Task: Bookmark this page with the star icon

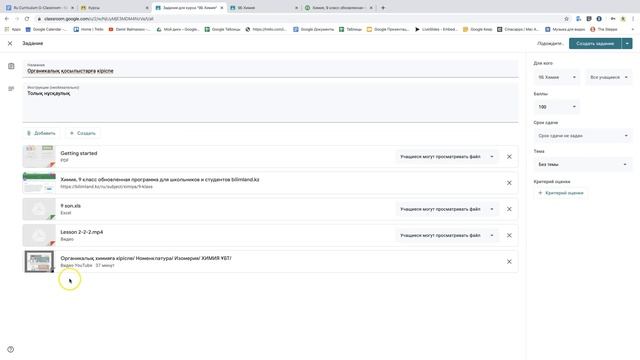Action: [x=567, y=19]
